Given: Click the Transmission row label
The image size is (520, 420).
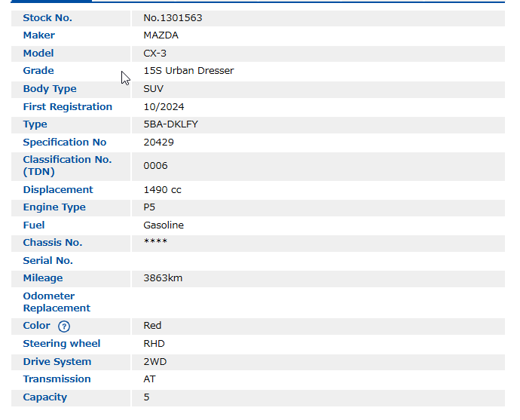Looking at the screenshot, I should click(57, 379).
